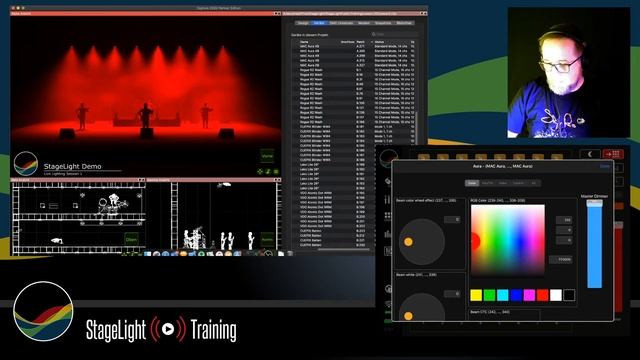Click the fixtures search filter field

[394, 34]
